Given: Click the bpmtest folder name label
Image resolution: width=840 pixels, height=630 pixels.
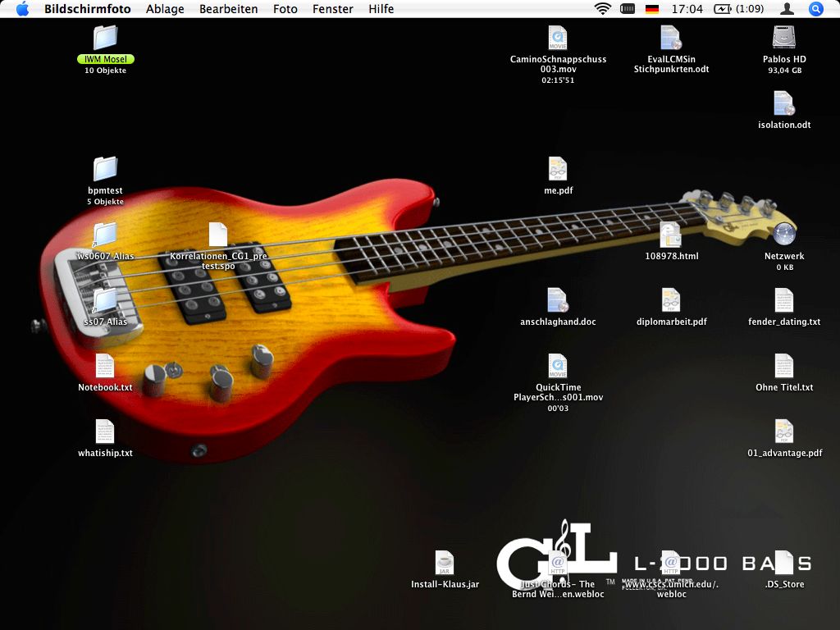Looking at the screenshot, I should (105, 190).
